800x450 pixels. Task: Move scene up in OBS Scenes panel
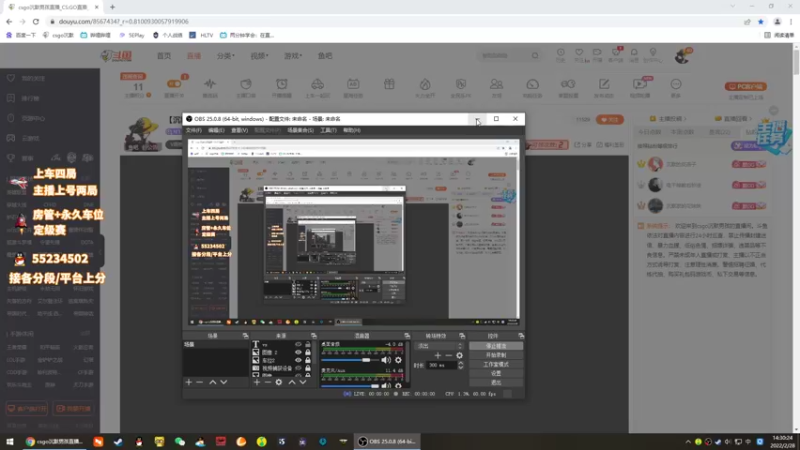pyautogui.click(x=212, y=382)
